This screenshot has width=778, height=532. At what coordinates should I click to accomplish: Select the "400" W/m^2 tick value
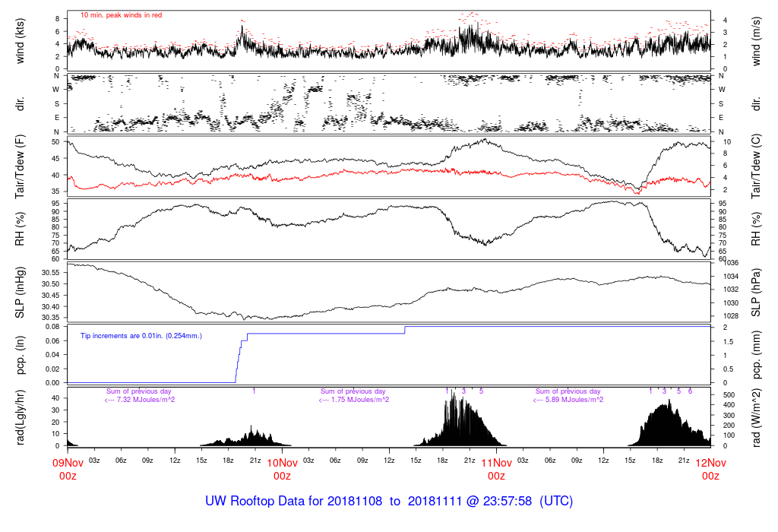pyautogui.click(x=729, y=405)
